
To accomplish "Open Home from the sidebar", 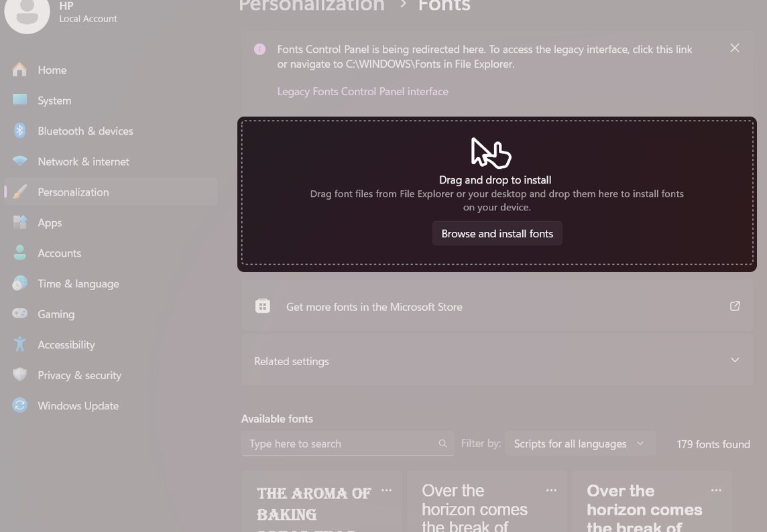I will 52,70.
